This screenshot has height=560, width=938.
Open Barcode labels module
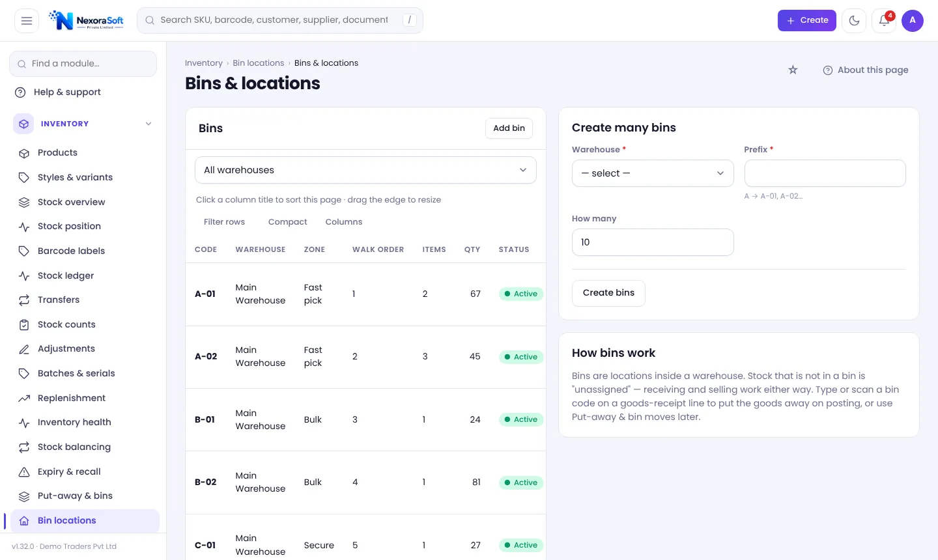pyautogui.click(x=83, y=251)
